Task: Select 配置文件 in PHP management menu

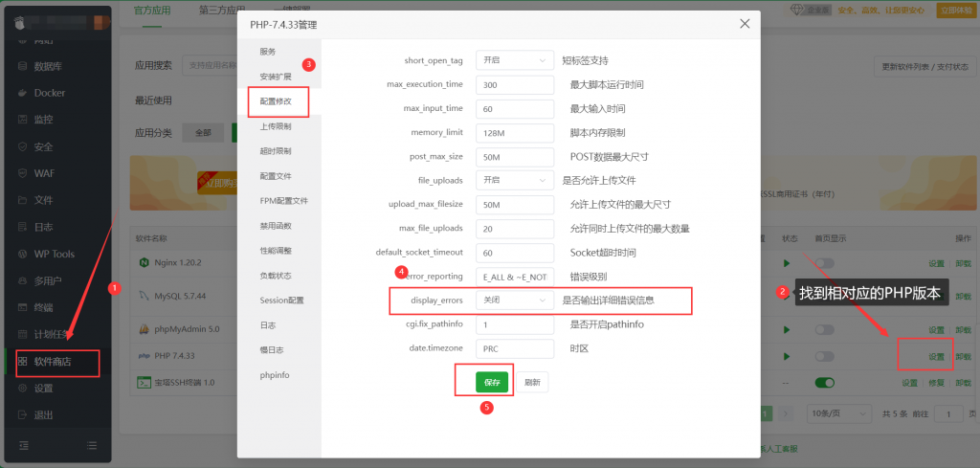Action: [275, 176]
